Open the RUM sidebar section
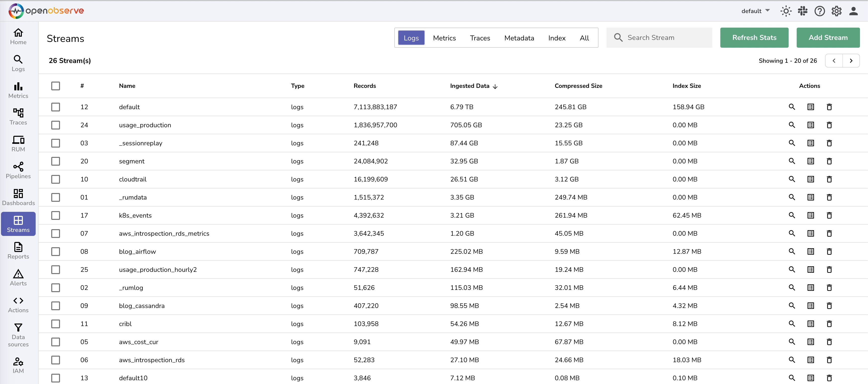868x384 pixels. [18, 144]
